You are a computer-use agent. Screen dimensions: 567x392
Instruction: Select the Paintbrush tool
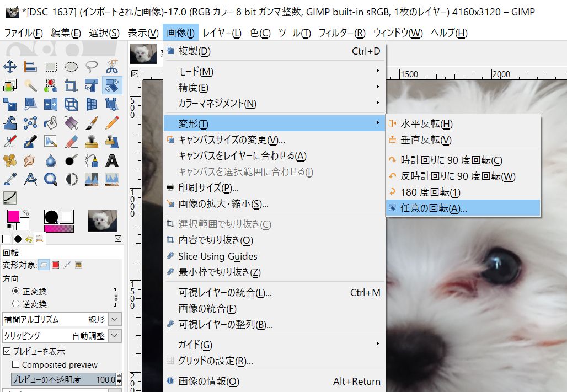click(x=92, y=123)
